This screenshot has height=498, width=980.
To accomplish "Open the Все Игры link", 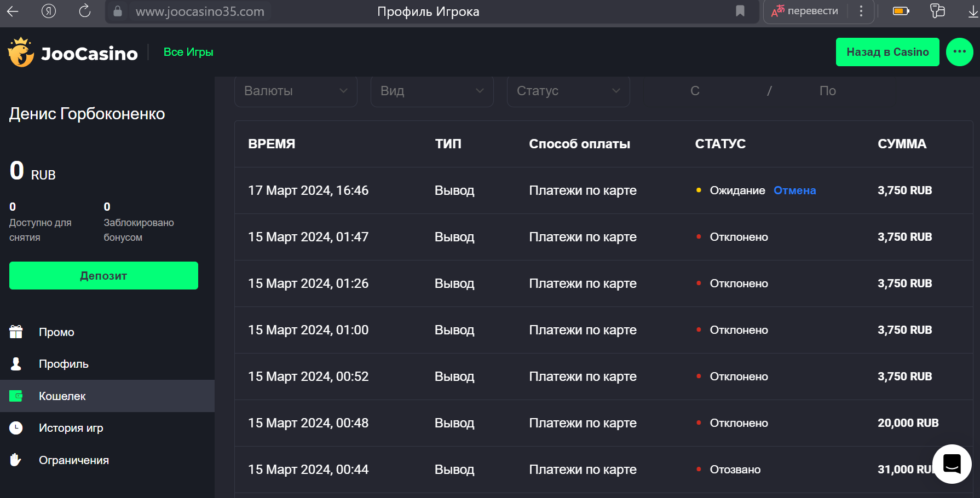I will pos(188,52).
